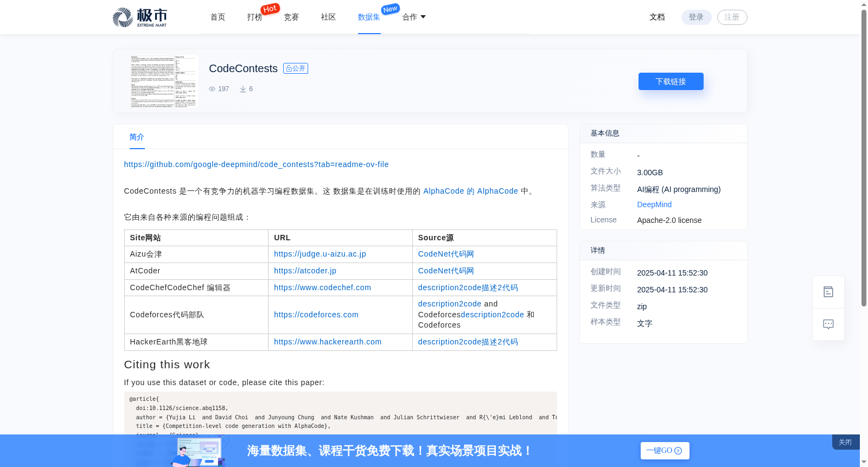Close the banner with 关闭
The width and height of the screenshot is (868, 467).
(845, 442)
